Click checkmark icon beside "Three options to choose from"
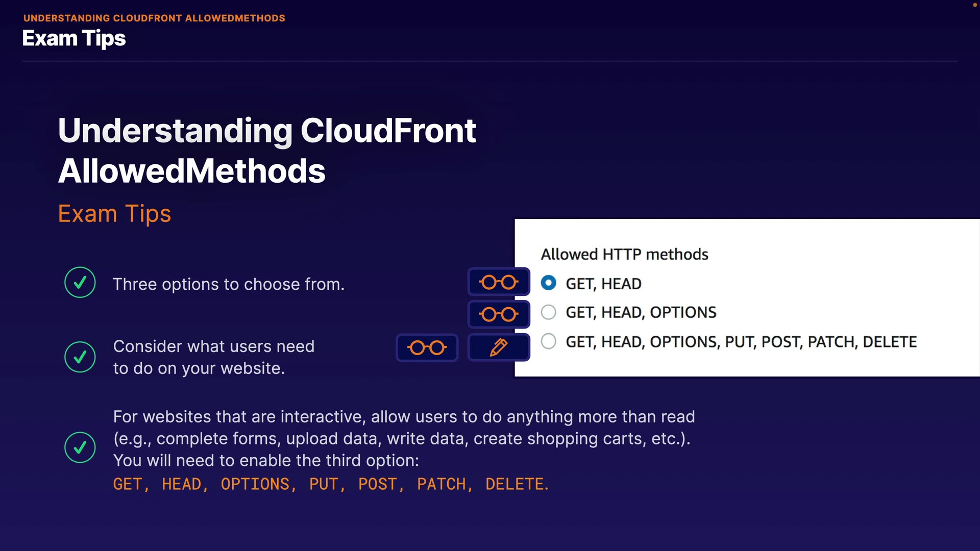980x551 pixels. click(x=80, y=282)
